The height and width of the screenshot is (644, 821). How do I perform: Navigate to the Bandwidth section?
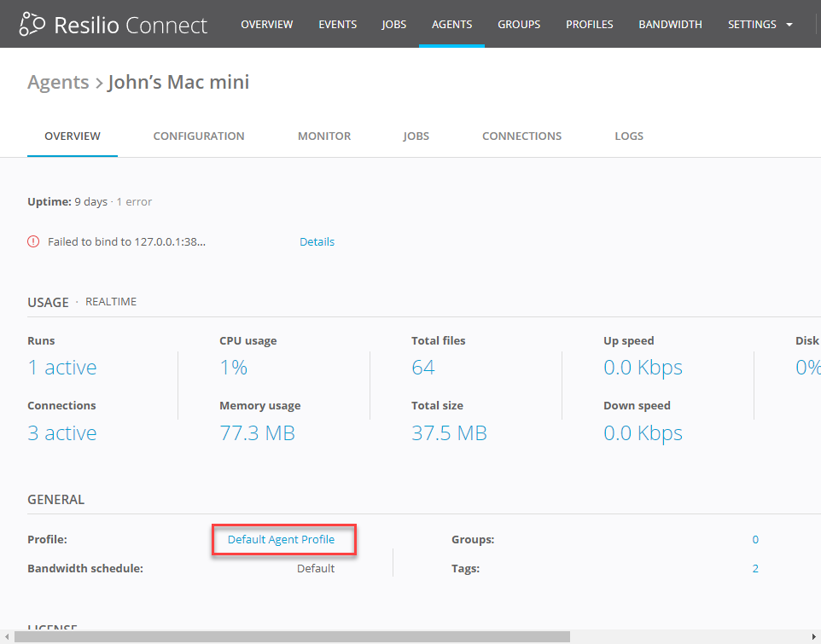670,25
